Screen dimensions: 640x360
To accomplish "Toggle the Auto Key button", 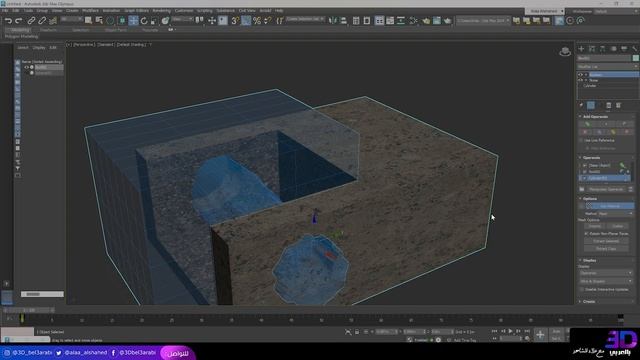I will click(556, 331).
